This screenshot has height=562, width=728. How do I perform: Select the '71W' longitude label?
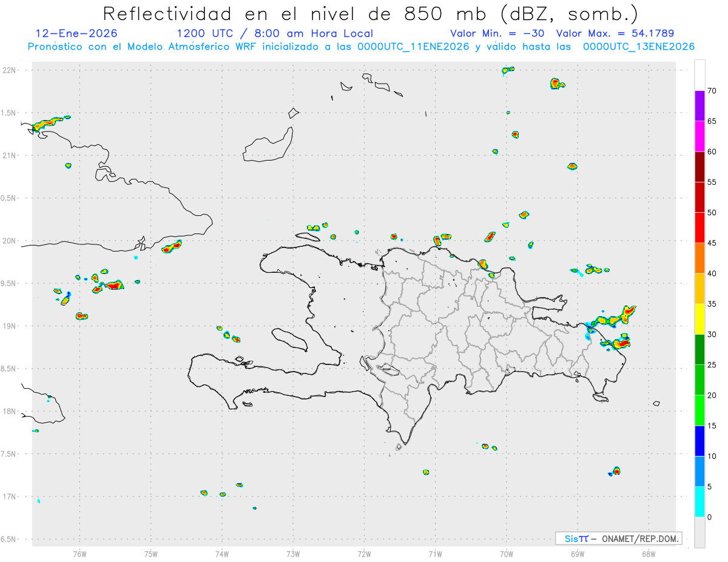436,554
